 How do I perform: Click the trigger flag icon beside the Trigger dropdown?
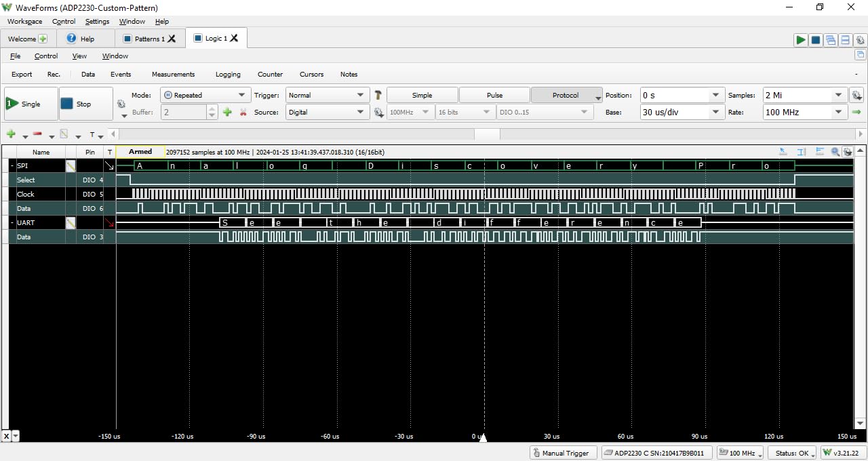pyautogui.click(x=378, y=95)
